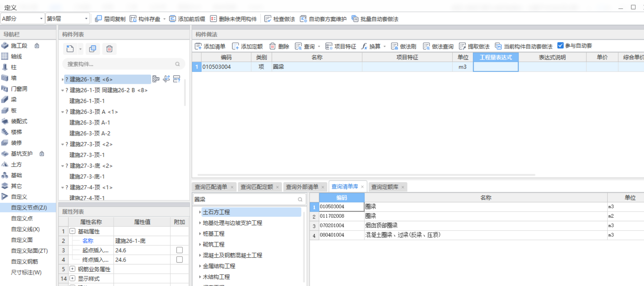Click copy component icon in 构件列表
This screenshot has width=644, height=286.
(x=92, y=49)
